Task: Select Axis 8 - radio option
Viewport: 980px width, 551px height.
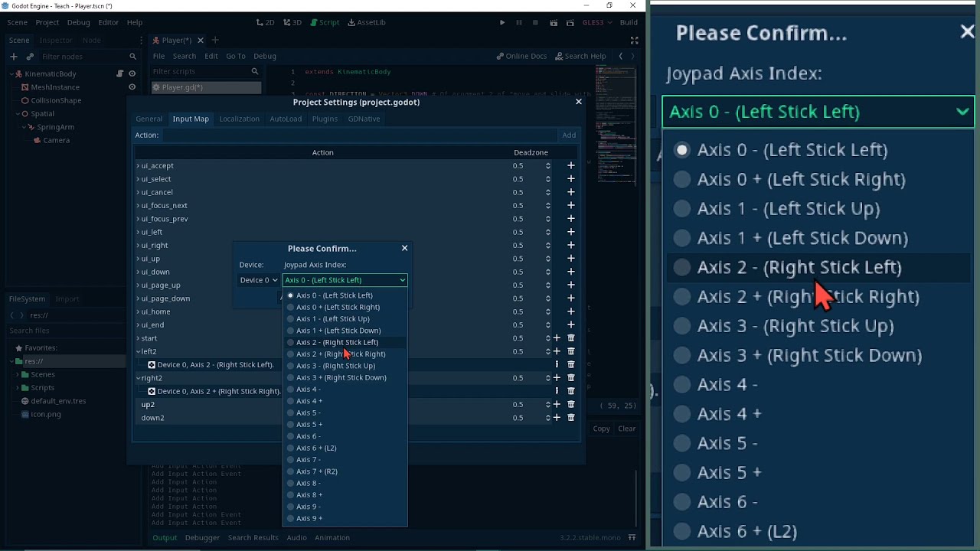Action: [x=308, y=483]
